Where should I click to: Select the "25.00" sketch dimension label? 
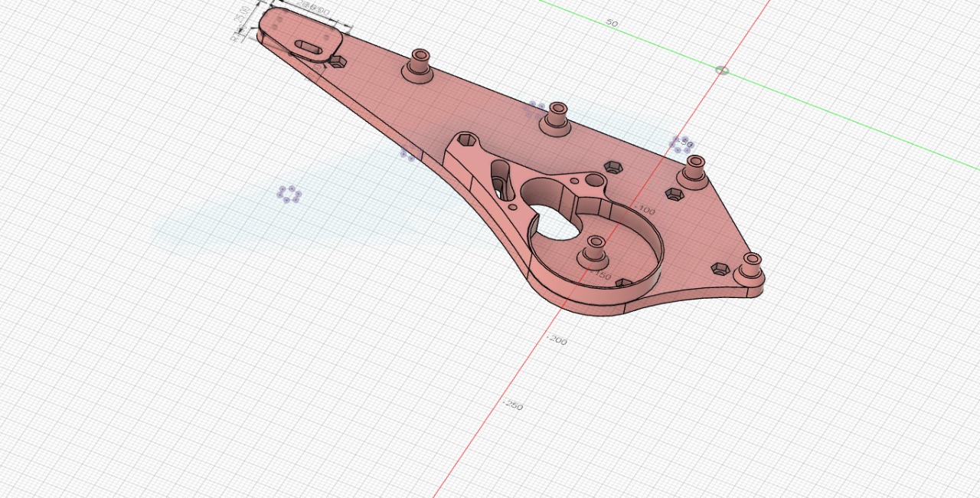click(243, 15)
